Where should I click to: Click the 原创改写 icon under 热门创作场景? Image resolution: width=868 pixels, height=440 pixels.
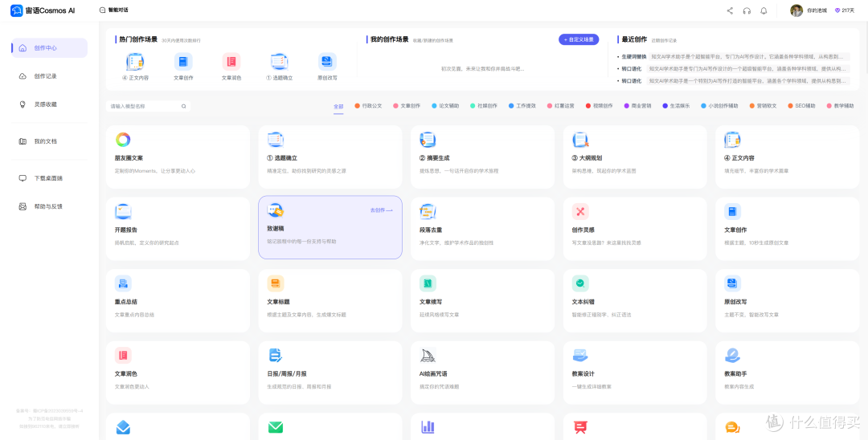(327, 61)
